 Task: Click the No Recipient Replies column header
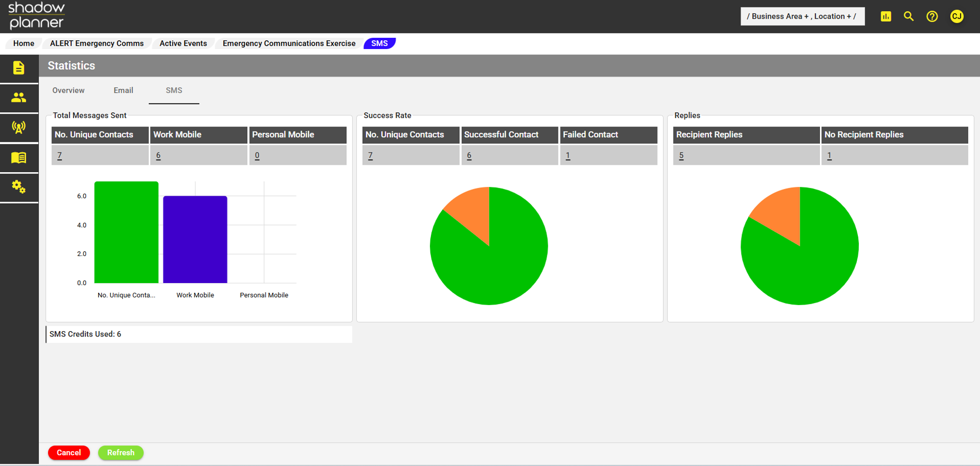tap(895, 135)
